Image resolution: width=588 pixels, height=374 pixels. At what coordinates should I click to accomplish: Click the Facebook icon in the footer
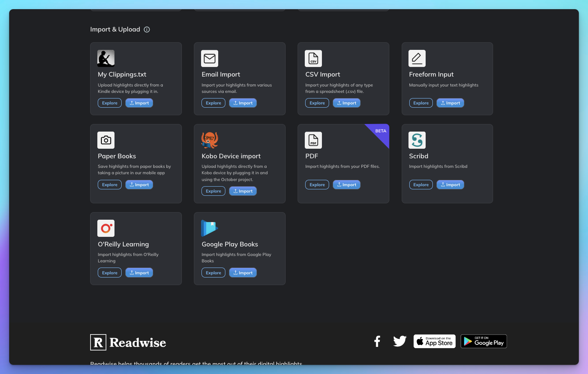coord(377,341)
